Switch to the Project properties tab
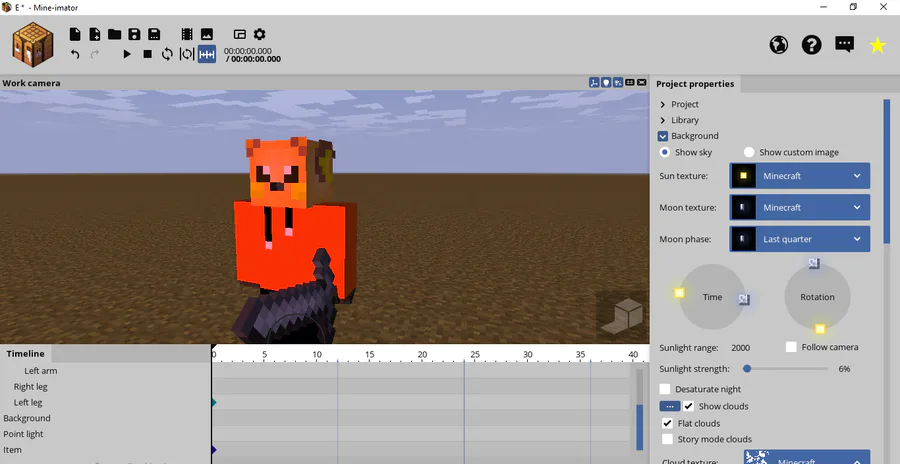This screenshot has width=900, height=464. point(695,84)
